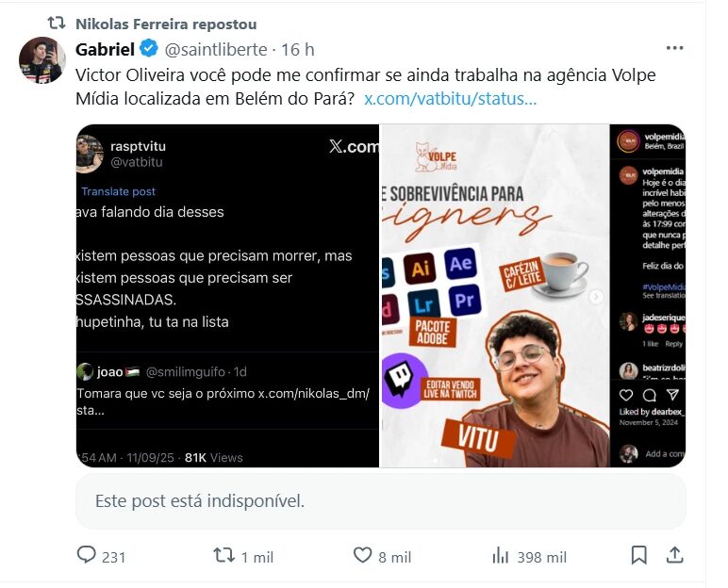
Task: Click the reply comment bubble icon
Action: point(87,555)
